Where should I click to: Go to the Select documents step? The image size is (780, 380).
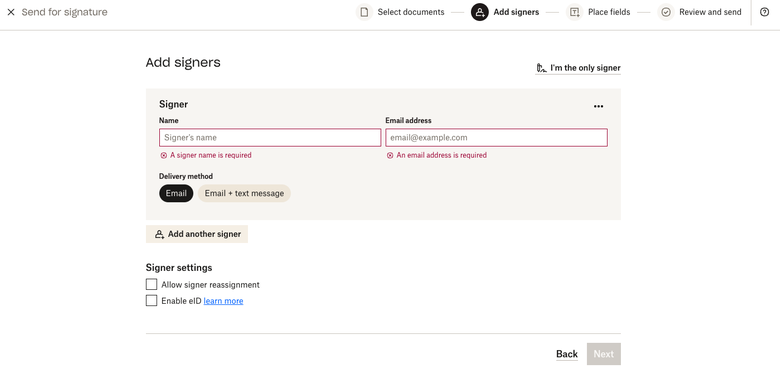coord(410,12)
